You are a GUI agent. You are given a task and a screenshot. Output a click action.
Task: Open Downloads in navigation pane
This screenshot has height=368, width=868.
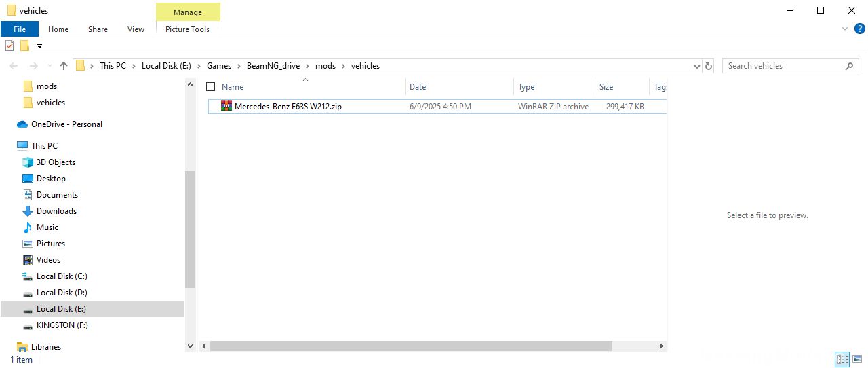coord(56,211)
